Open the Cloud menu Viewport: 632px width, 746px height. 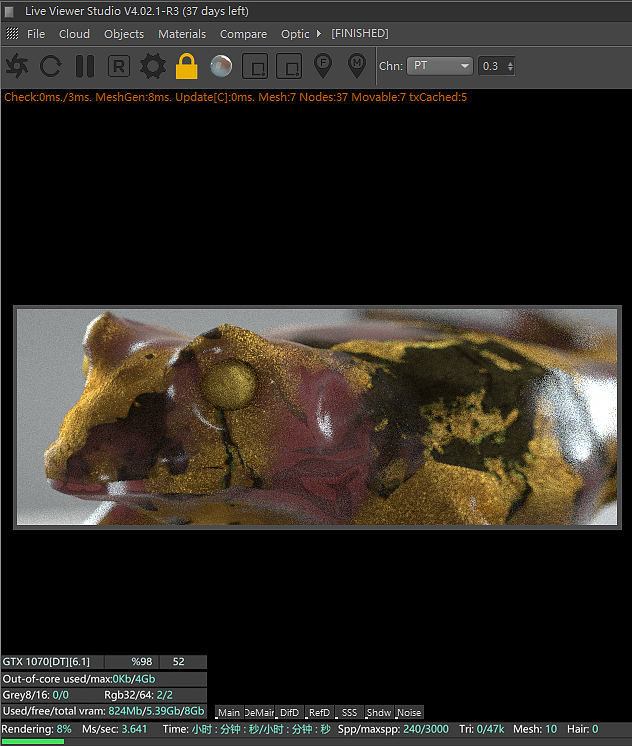click(x=74, y=34)
